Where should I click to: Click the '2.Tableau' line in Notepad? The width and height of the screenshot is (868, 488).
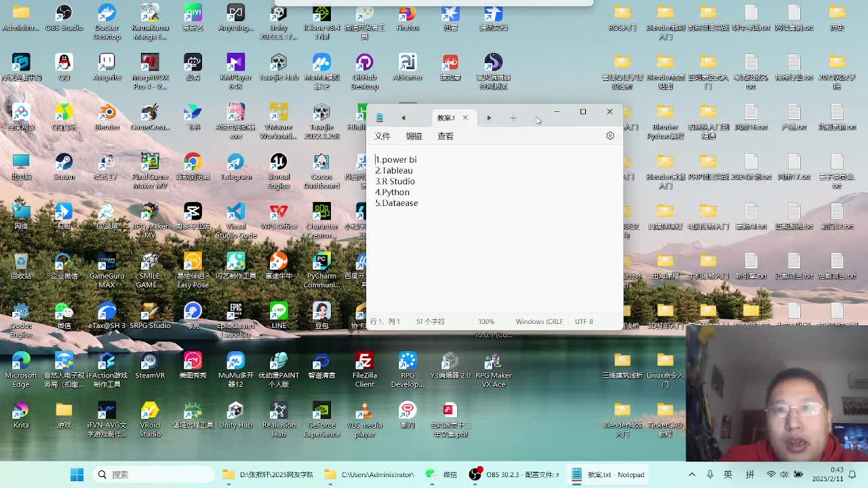coord(394,170)
